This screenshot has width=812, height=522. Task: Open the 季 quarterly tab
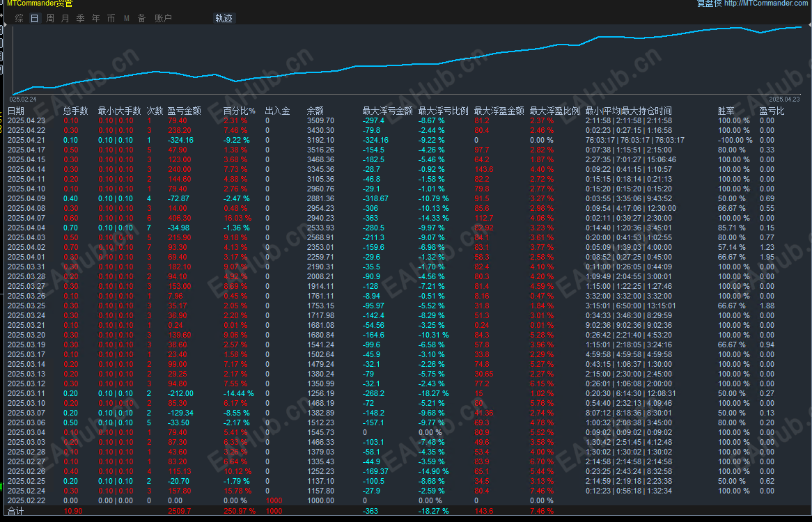coord(80,18)
